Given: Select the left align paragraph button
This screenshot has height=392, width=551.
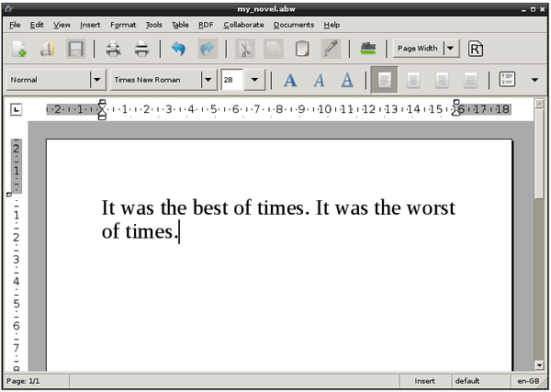Looking at the screenshot, I should (x=385, y=80).
